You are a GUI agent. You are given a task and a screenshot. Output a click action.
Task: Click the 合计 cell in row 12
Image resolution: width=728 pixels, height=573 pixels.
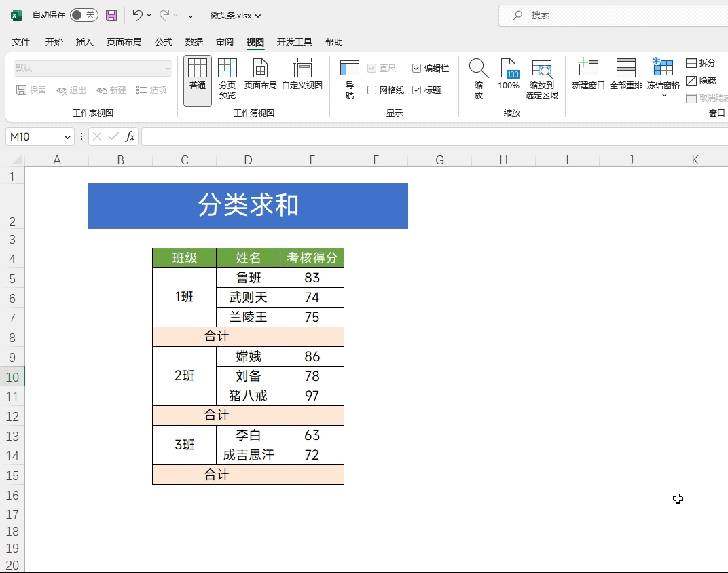(217, 415)
